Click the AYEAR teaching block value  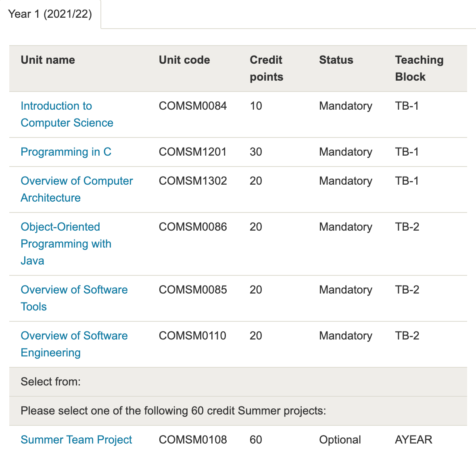[x=413, y=440]
